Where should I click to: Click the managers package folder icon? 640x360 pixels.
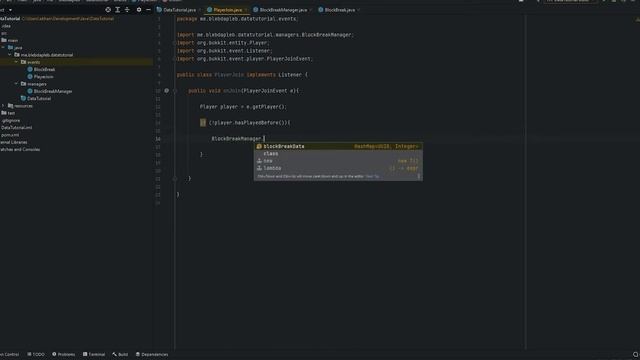[x=23, y=84]
